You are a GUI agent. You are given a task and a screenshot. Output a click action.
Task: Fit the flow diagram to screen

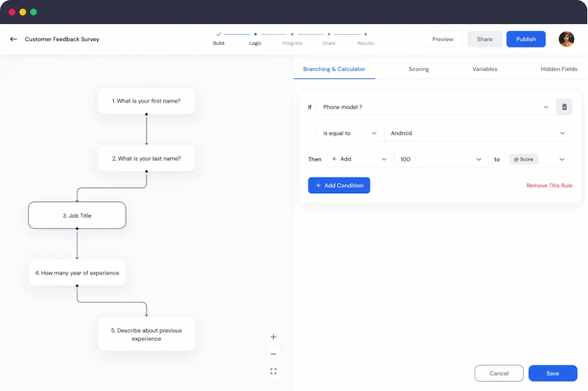pos(273,371)
